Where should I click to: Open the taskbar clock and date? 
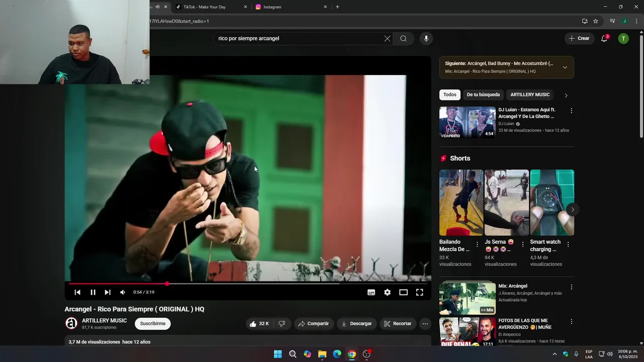(627, 354)
